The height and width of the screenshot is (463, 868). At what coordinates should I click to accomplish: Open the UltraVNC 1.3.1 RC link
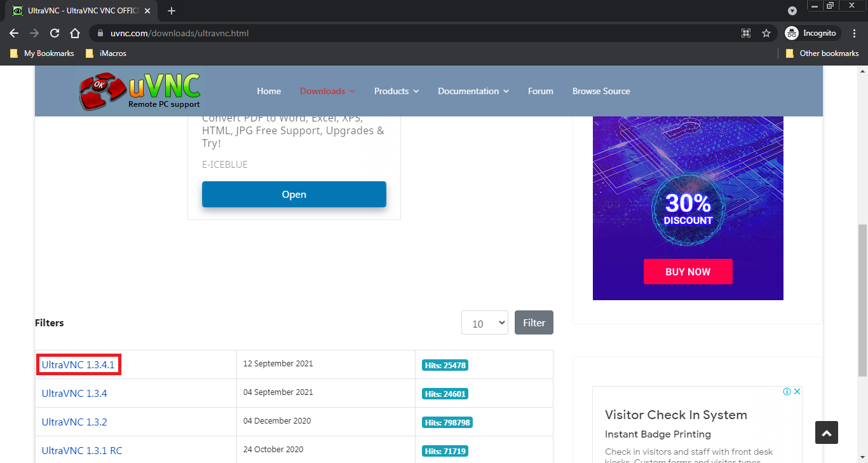(82, 451)
